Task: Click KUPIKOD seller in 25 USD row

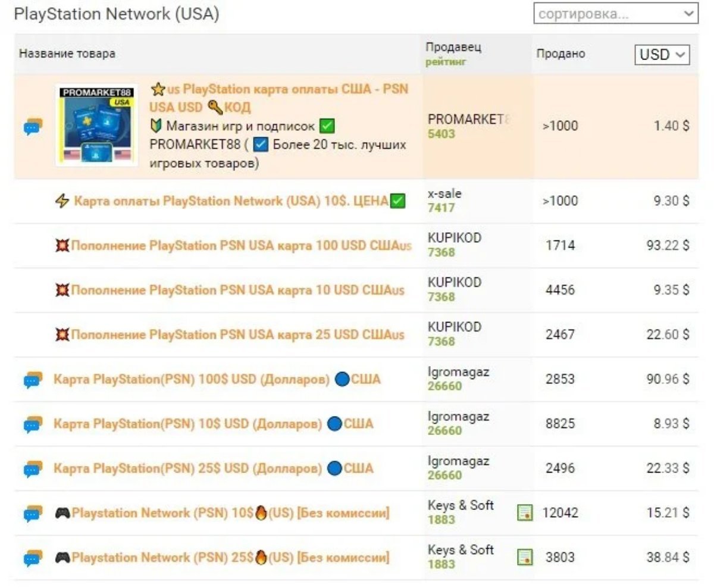Action: (x=455, y=327)
